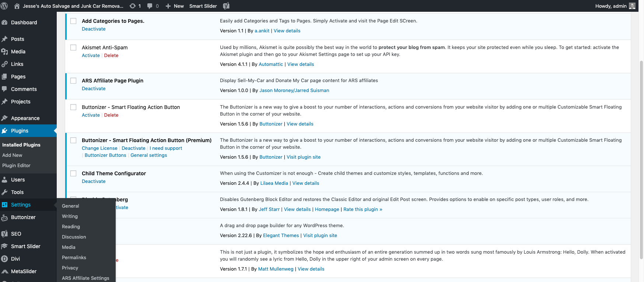Click the Pages icon in sidebar
644x282 pixels.
pyautogui.click(x=4, y=77)
